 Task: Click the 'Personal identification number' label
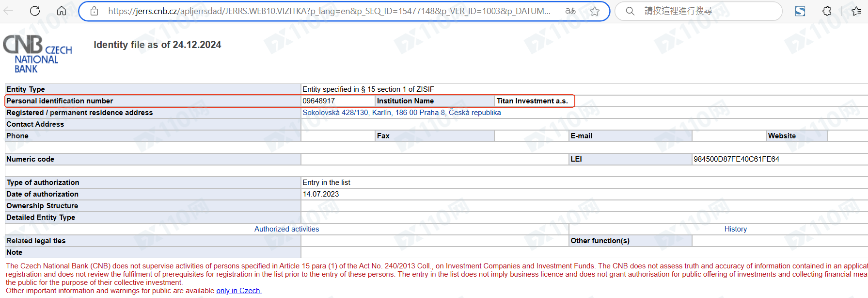(60, 101)
